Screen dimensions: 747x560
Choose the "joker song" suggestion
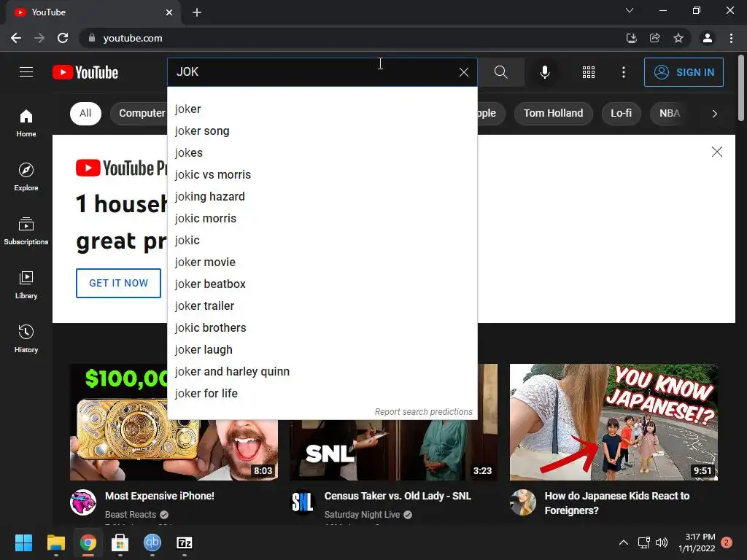click(322, 131)
